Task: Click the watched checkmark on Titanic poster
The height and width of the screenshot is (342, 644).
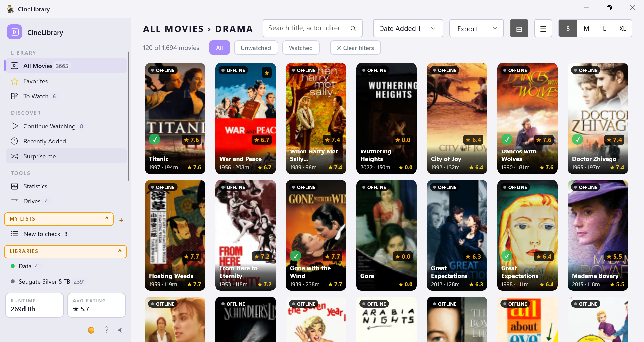Action: [x=154, y=139]
